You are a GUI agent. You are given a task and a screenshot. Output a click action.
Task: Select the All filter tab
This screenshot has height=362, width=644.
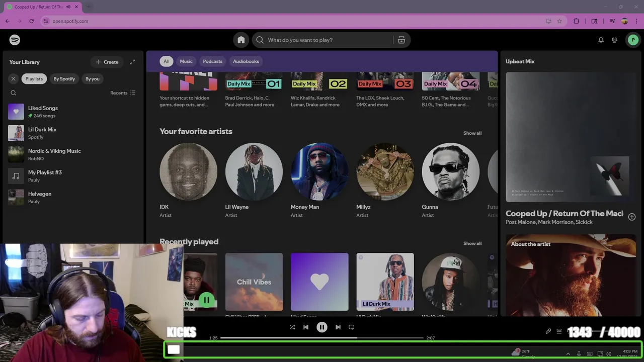(x=167, y=61)
